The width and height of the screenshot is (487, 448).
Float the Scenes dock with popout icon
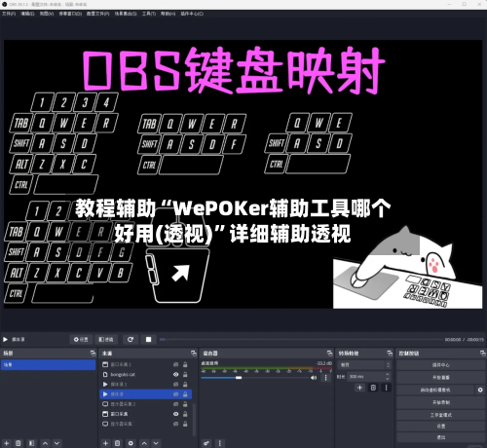93,353
